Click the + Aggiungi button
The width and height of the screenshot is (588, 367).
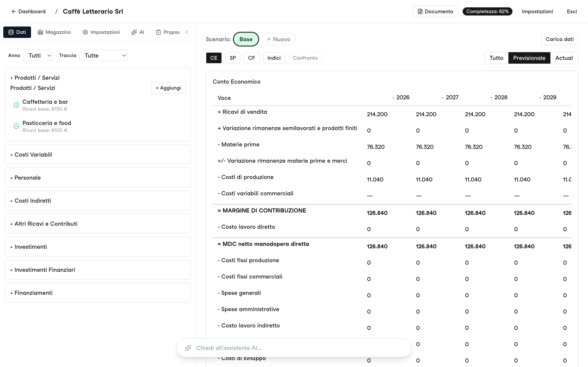coord(168,88)
